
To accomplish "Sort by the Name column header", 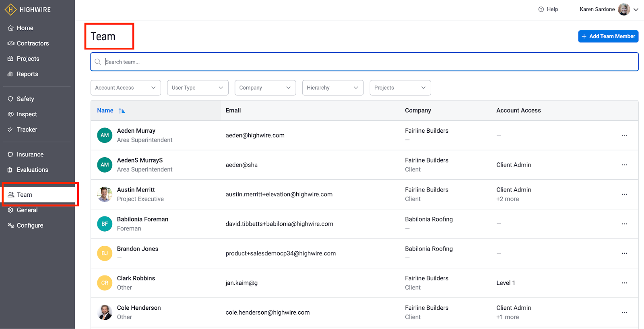I will (105, 111).
